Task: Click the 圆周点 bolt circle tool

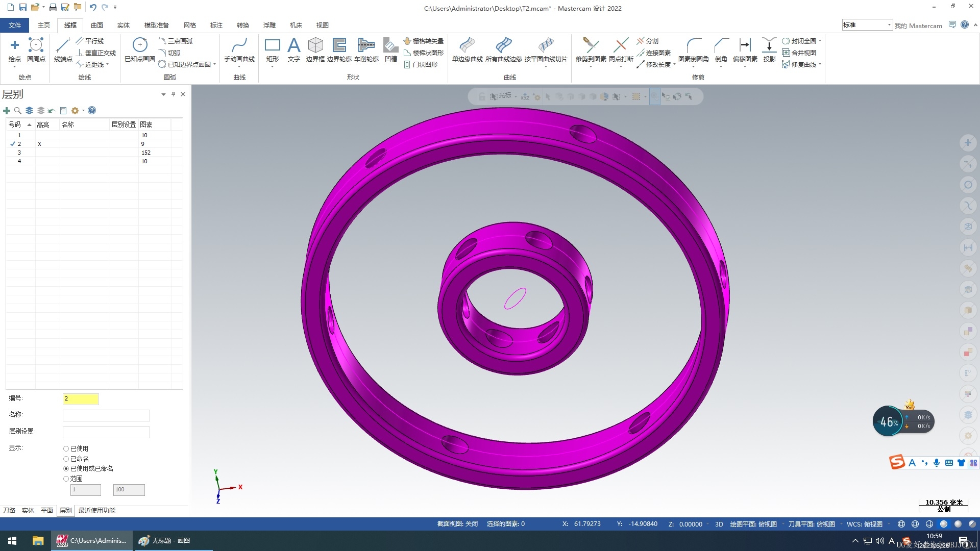Action: [x=36, y=49]
